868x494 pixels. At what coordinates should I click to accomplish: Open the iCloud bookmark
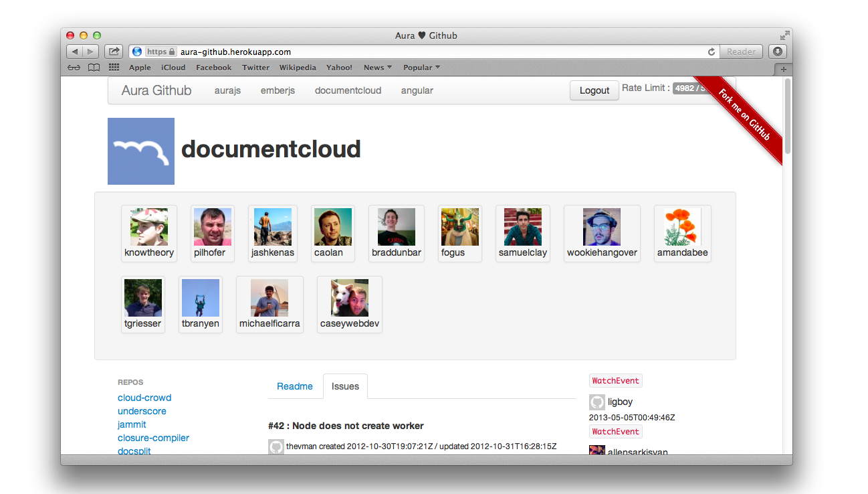(173, 68)
